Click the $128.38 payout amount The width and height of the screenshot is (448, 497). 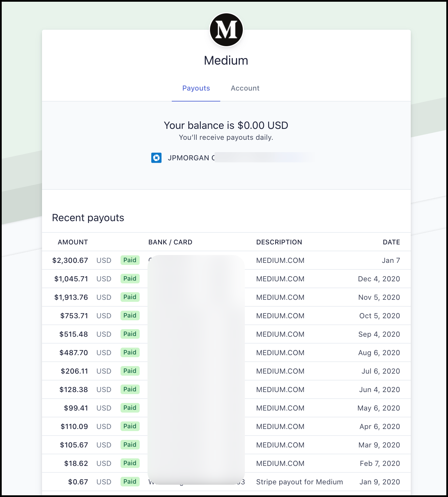[74, 390]
